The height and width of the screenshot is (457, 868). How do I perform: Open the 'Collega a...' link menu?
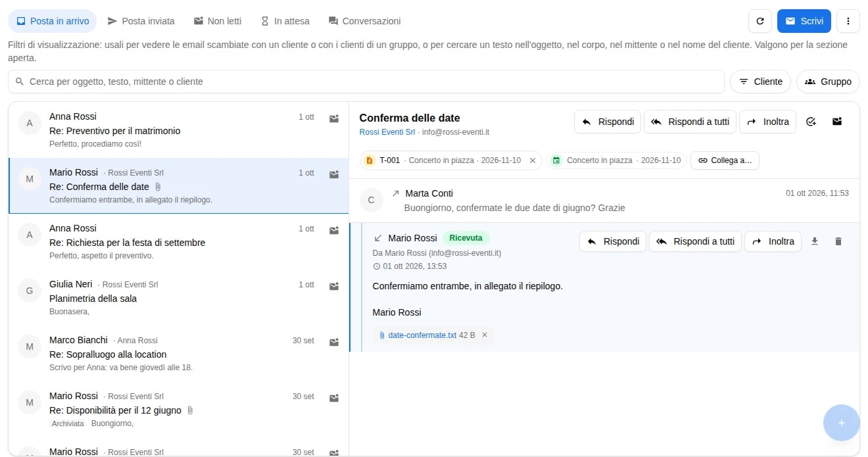(x=725, y=160)
